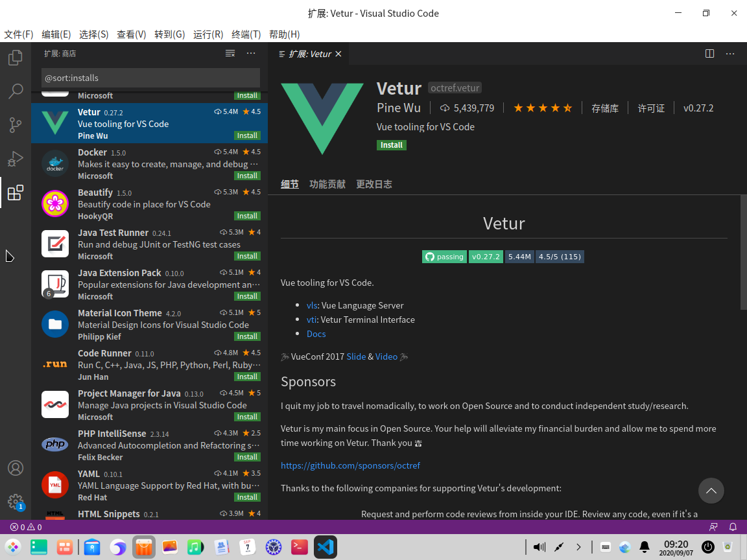Click the details page vertical scrollbar
The height and width of the screenshot is (560, 747).
744,252
